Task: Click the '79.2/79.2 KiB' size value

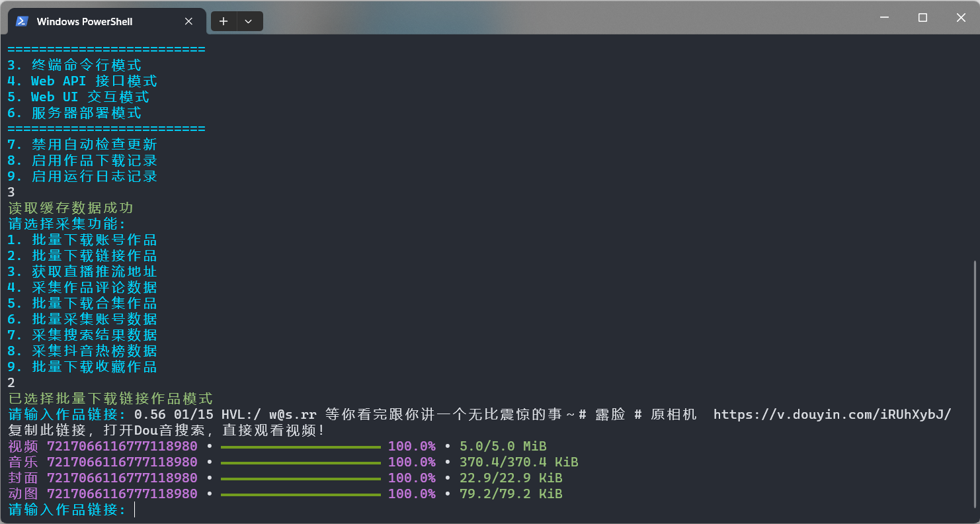Action: pos(511,494)
